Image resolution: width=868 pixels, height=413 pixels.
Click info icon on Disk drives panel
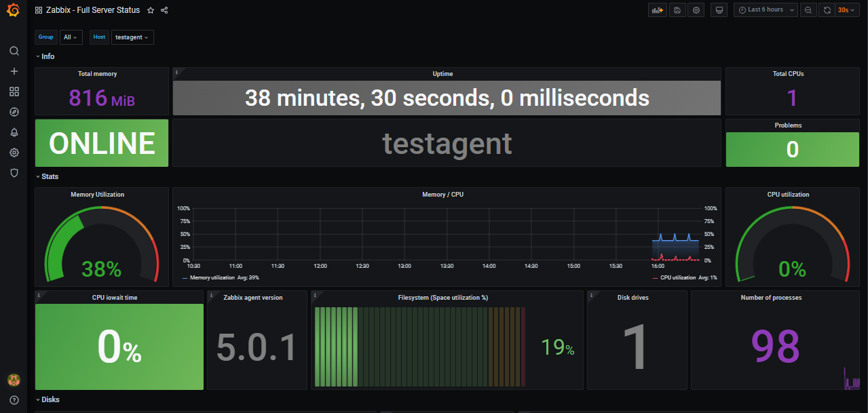tap(591, 295)
